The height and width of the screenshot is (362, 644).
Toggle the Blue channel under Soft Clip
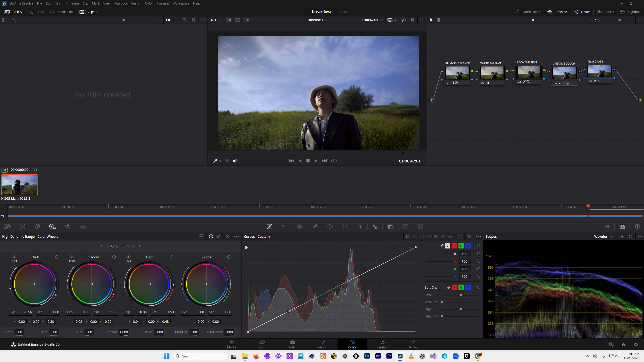[x=468, y=287]
